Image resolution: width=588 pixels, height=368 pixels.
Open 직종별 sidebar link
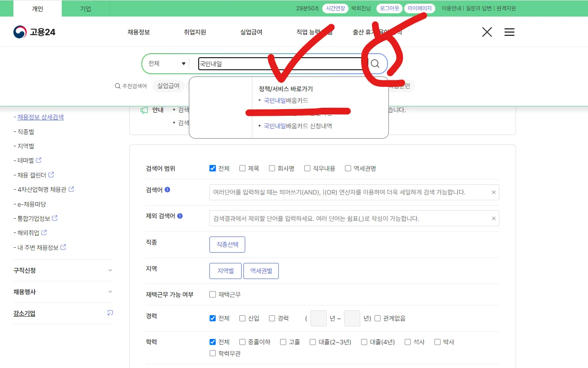pyautogui.click(x=26, y=131)
